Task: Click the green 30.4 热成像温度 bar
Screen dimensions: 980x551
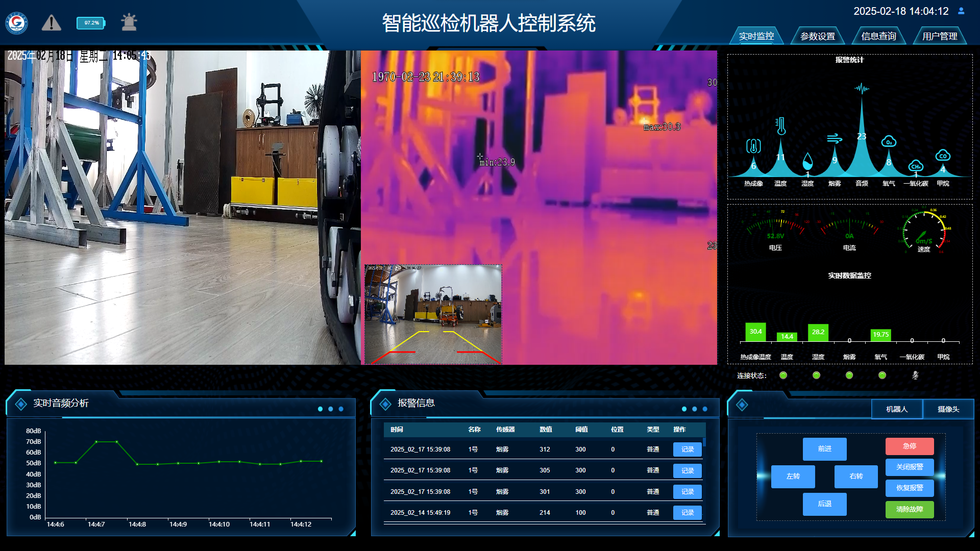Action: point(755,332)
